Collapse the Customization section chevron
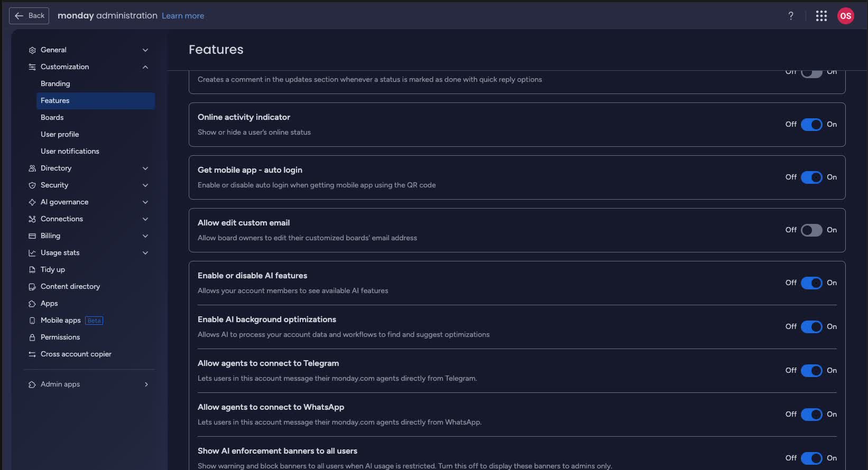 [x=145, y=67]
